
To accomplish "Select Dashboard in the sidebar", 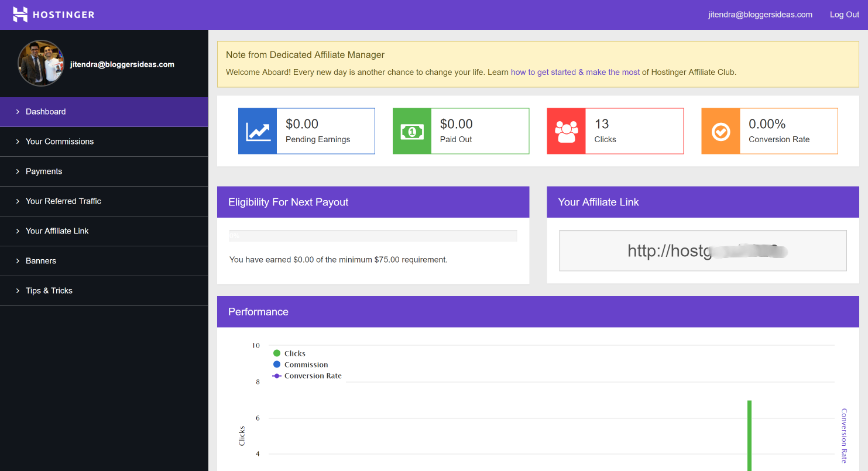I will (x=46, y=111).
